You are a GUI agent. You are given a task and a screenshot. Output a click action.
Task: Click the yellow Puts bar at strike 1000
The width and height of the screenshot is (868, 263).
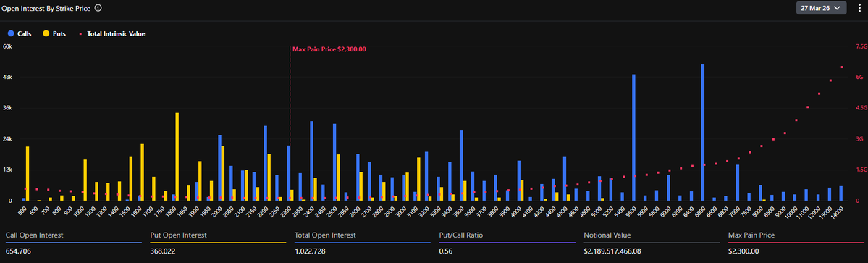click(85, 180)
